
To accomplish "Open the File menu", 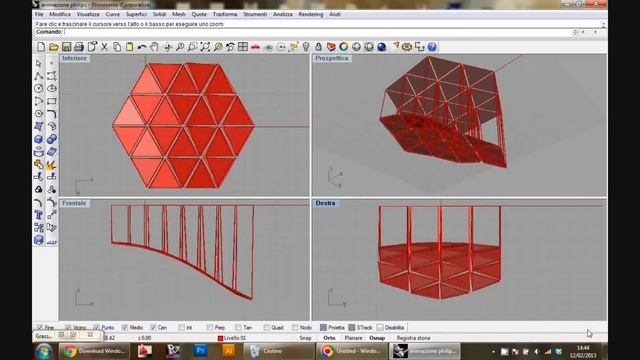I will 39,14.
